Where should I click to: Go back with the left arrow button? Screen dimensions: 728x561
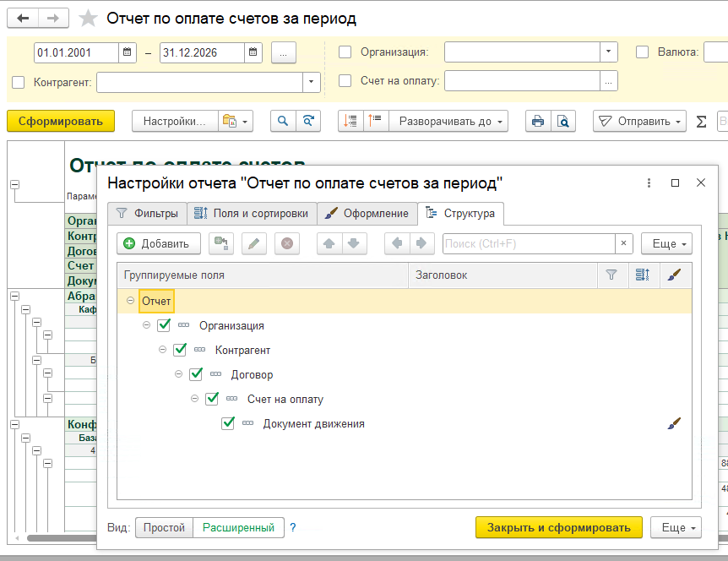[23, 18]
